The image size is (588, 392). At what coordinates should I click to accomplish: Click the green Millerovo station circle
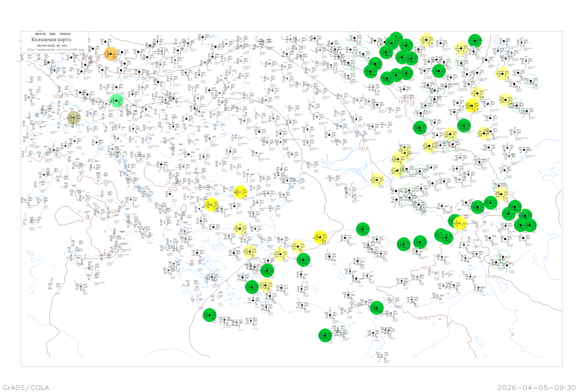point(420,128)
